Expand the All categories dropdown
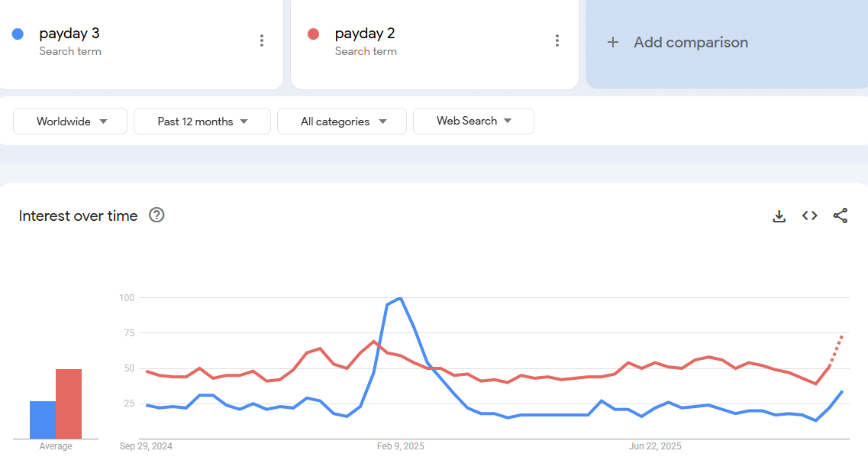Viewport: 868px width, 457px height. point(342,122)
